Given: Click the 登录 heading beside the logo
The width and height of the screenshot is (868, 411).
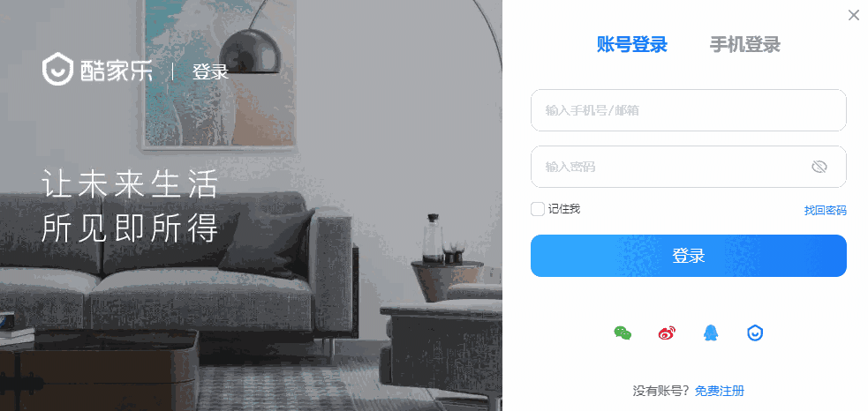Looking at the screenshot, I should [x=210, y=72].
